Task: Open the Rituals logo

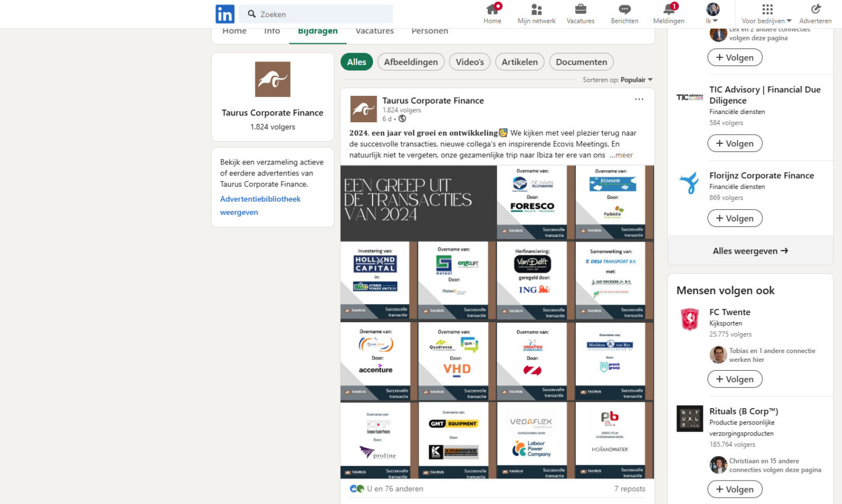Action: tap(690, 419)
